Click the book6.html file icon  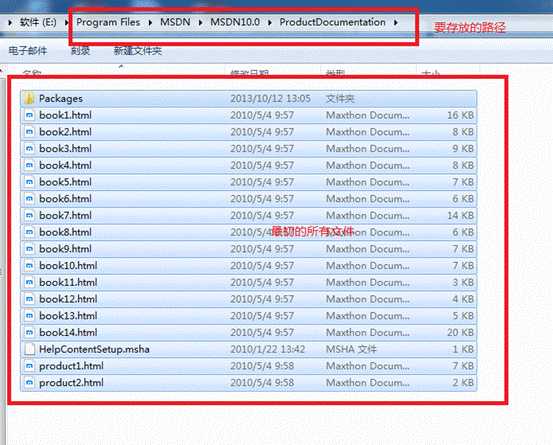30,199
